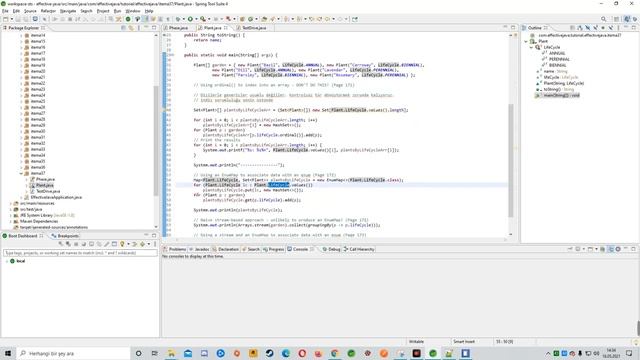The image size is (640, 360).
Task: Toggle Hide Static Members in Outline toolbar
Action: pyautogui.click(x=596, y=28)
